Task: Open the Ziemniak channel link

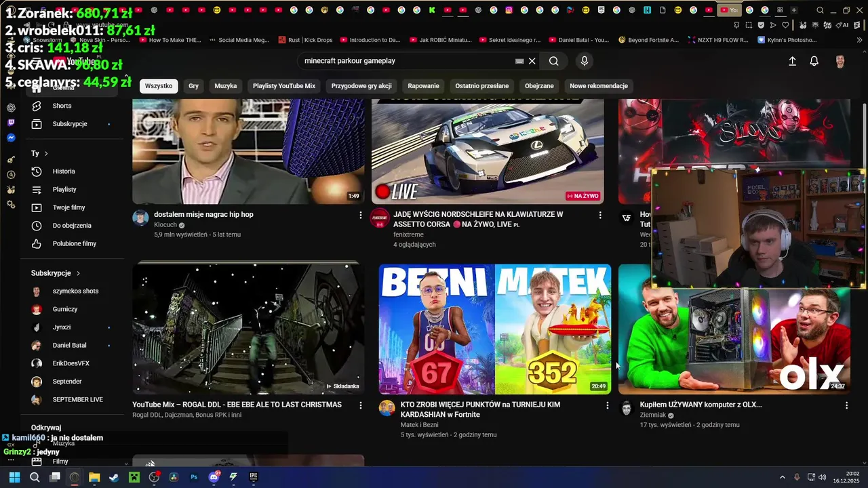Action: click(653, 415)
